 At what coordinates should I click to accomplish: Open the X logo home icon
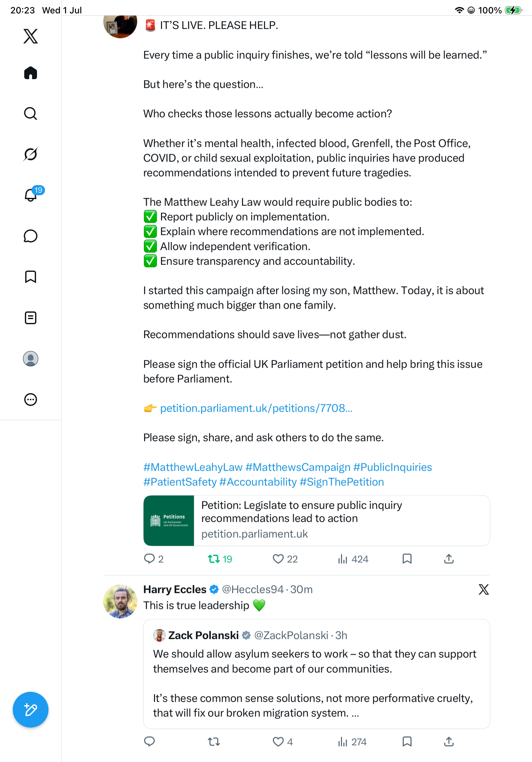(31, 36)
